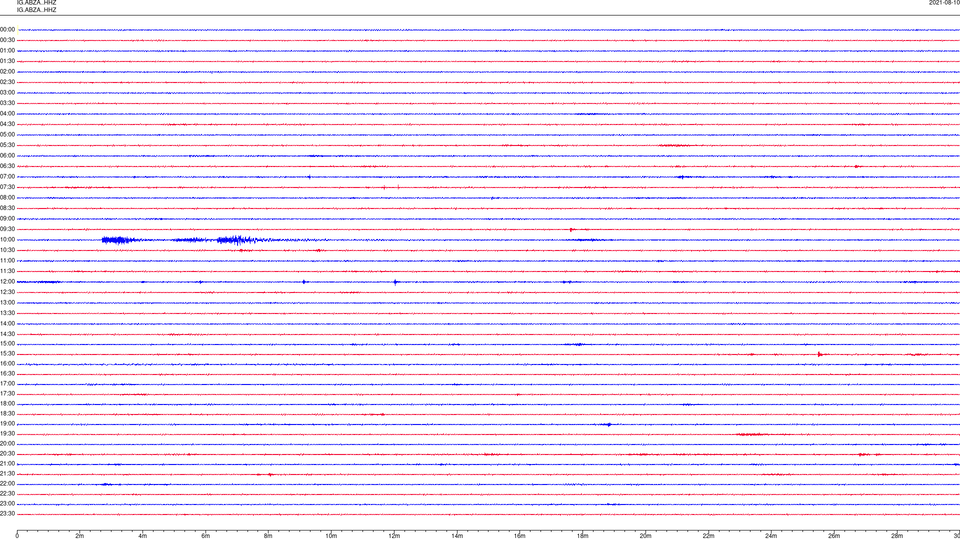Pick the 03:30 time label

click(7, 103)
